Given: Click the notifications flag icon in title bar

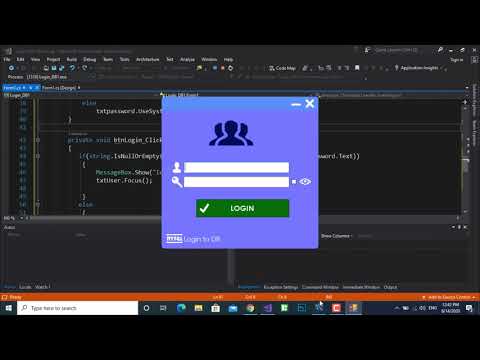Looking at the screenshot, I should click(356, 50).
